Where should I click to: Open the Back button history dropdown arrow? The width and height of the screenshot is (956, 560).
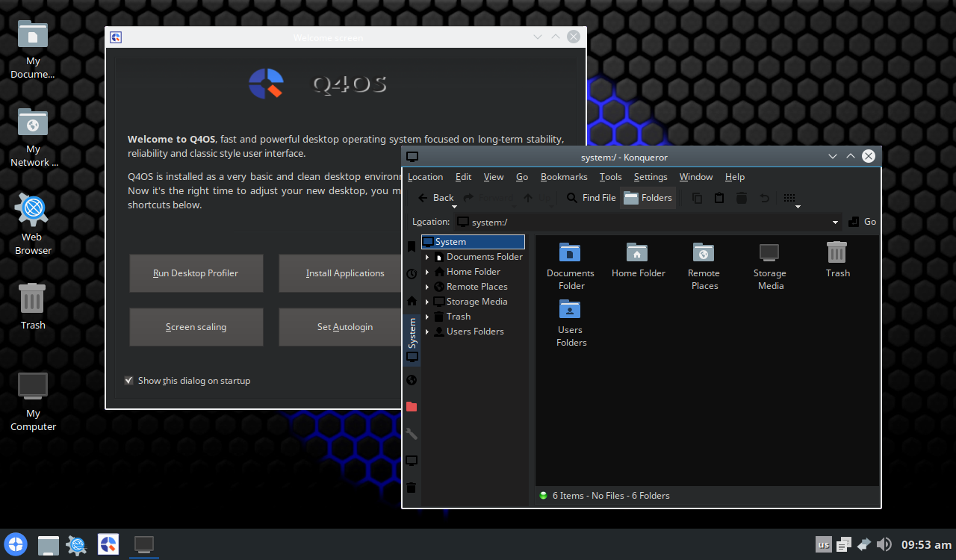coord(454,207)
